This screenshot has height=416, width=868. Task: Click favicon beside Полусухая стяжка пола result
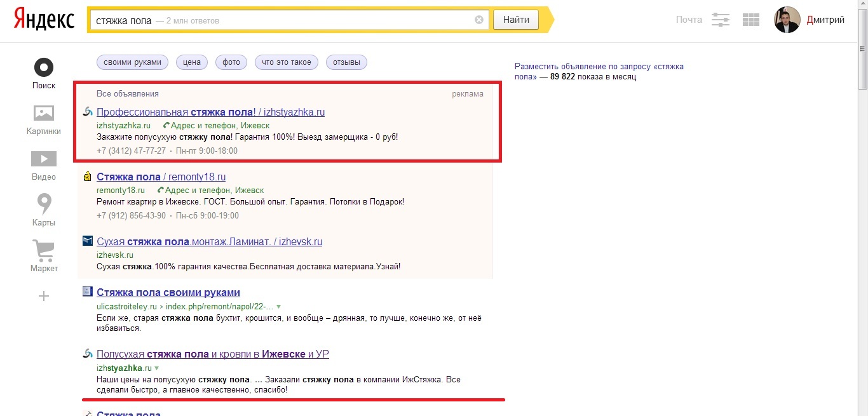click(88, 354)
